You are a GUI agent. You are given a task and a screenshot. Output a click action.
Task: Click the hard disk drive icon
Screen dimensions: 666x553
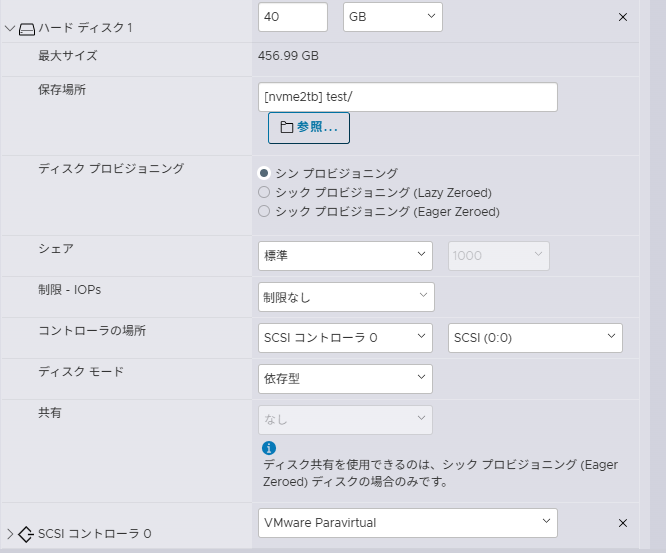27,28
